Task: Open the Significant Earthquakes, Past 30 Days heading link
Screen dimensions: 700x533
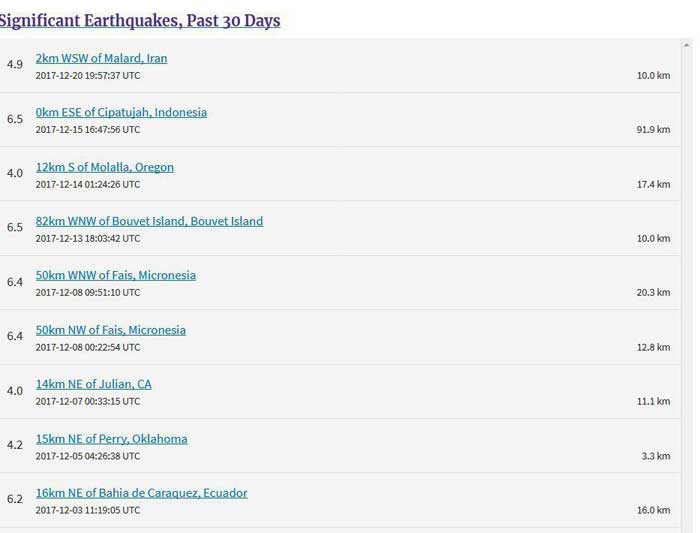Action: [140, 21]
